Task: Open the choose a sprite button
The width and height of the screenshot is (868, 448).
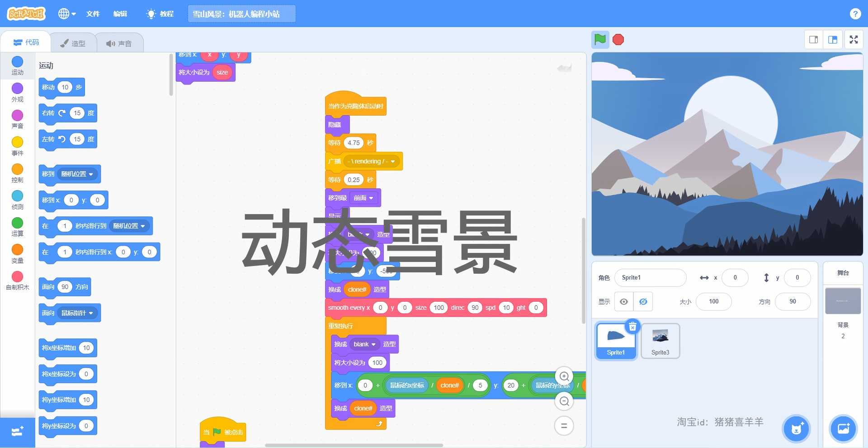Action: click(x=796, y=429)
